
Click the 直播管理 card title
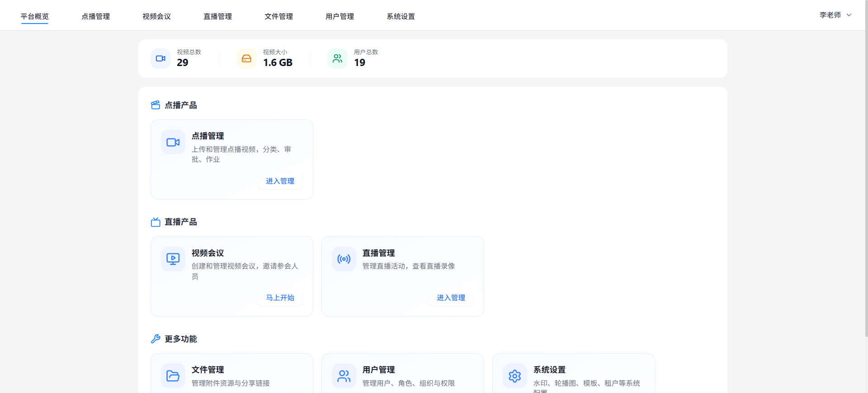[x=378, y=253]
